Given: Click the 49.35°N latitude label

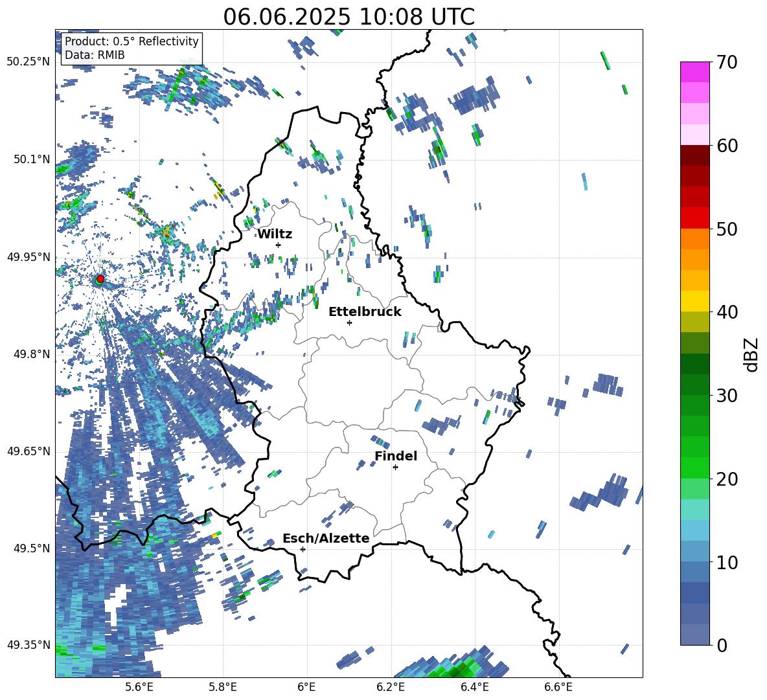Looking at the screenshot, I should coord(29,645).
